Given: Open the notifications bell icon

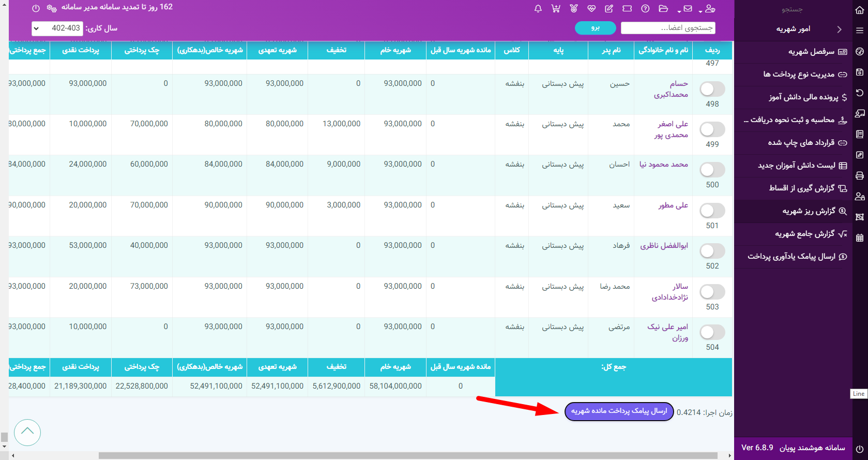Looking at the screenshot, I should (x=538, y=8).
